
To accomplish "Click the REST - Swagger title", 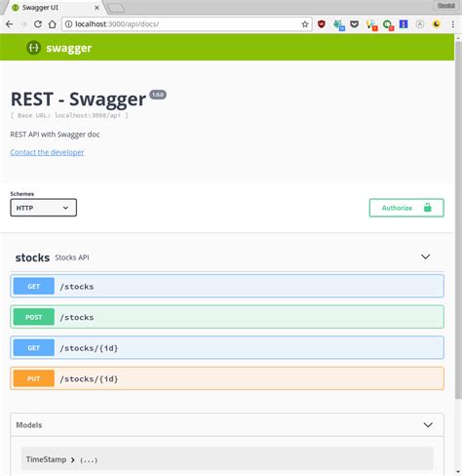I will pyautogui.click(x=78, y=99).
